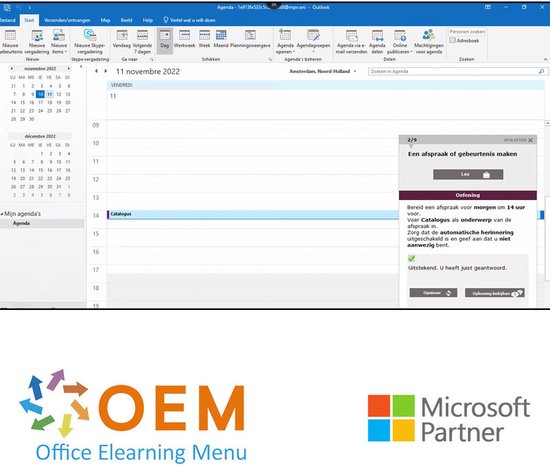This screenshot has height=466, width=550.
Task: Open the Nieuwe items dropdown
Action: [59, 42]
